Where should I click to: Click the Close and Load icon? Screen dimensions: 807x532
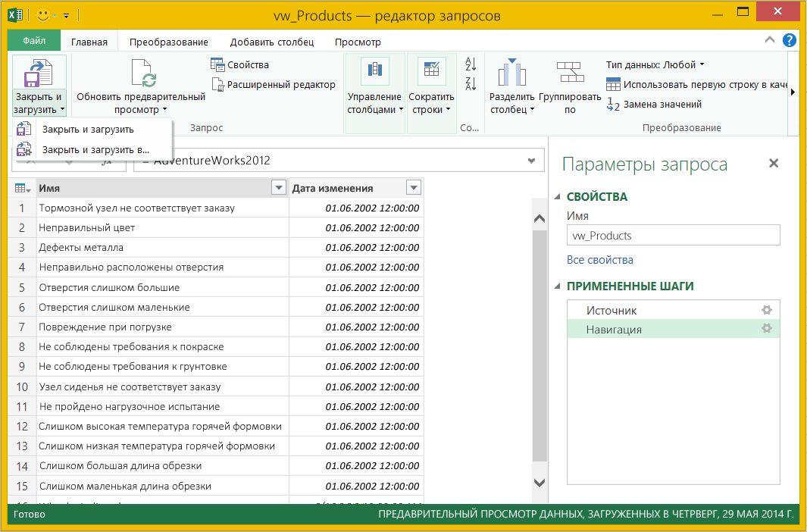tap(38, 74)
